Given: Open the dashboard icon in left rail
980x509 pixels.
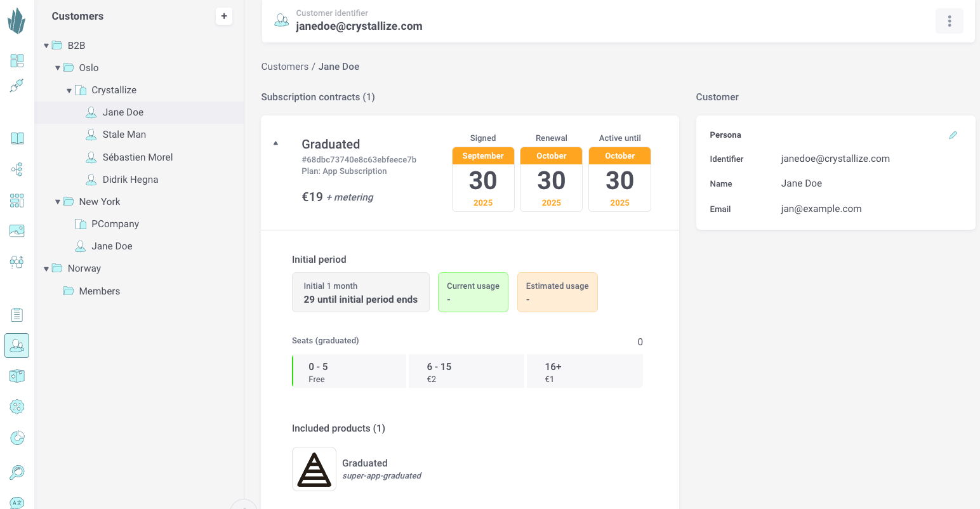Looking at the screenshot, I should point(17,61).
